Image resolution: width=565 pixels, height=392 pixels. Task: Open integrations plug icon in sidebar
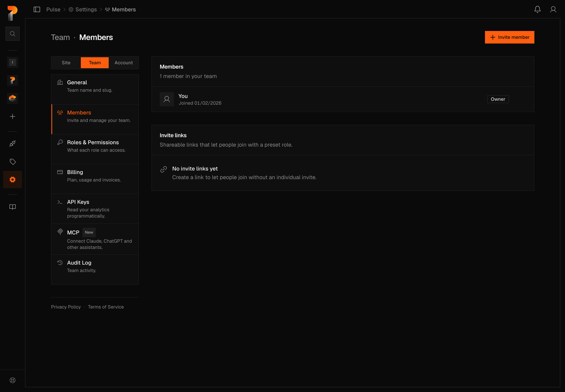13,143
